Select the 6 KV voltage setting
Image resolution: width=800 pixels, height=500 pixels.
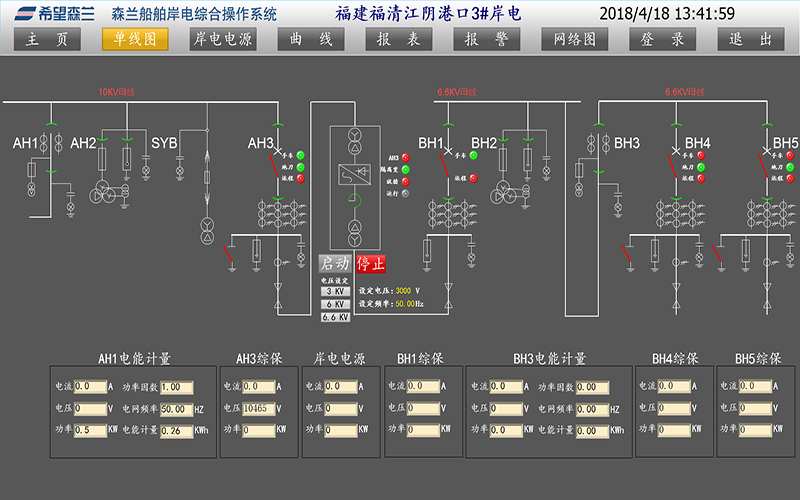(335, 304)
